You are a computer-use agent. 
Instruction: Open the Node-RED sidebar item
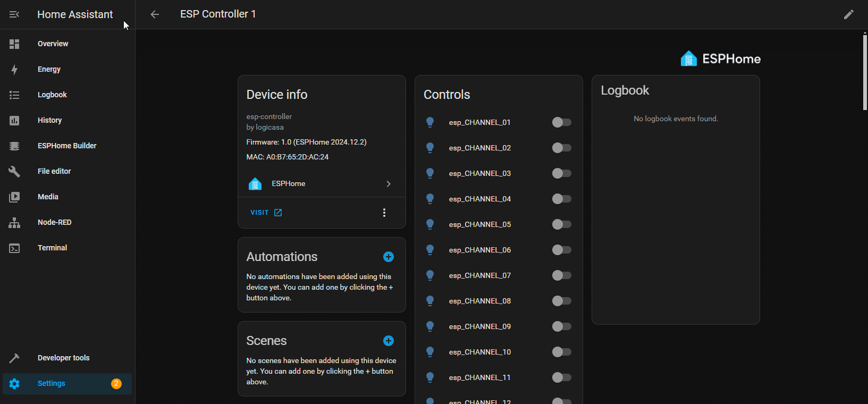(54, 222)
